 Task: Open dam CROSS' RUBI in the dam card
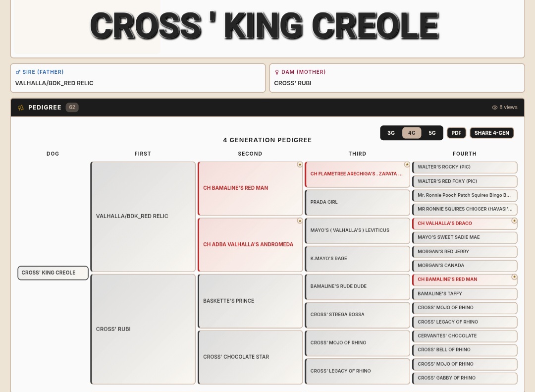pos(292,83)
